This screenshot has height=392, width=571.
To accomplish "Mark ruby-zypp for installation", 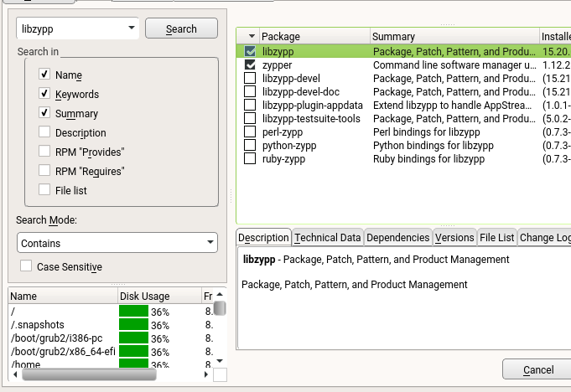I will coord(250,159).
